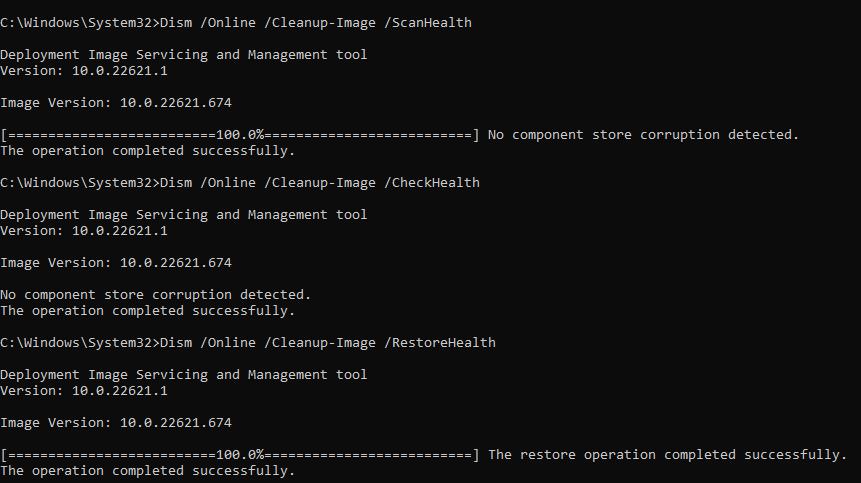The width and height of the screenshot is (861, 483).
Task: Click the RestoreHealth "The operation completed successfully." line
Action: pyautogui.click(x=147, y=471)
